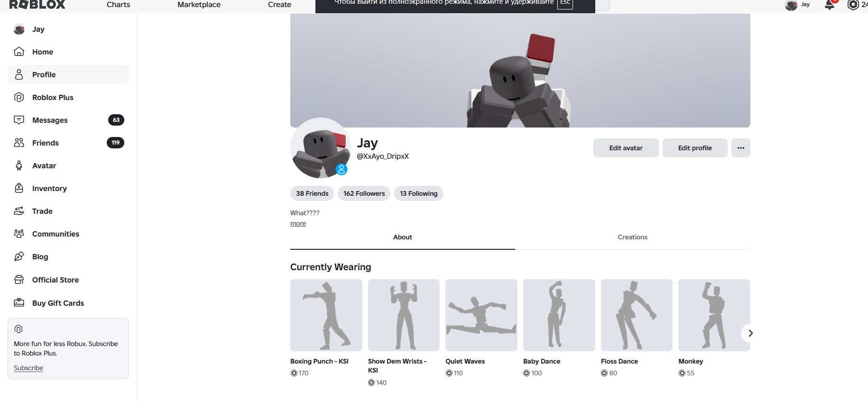Click the Official Store shop icon

click(x=19, y=280)
